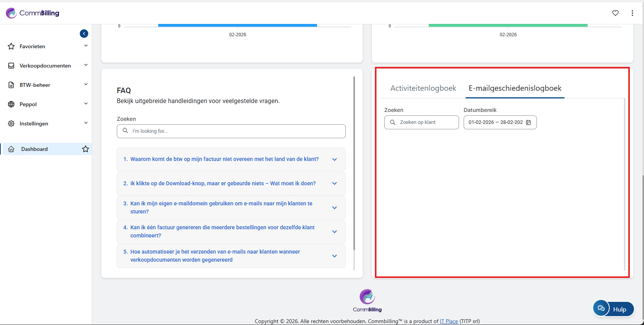644x325 pixels.
Task: Click the CommBilling logo in header
Action: click(x=33, y=13)
